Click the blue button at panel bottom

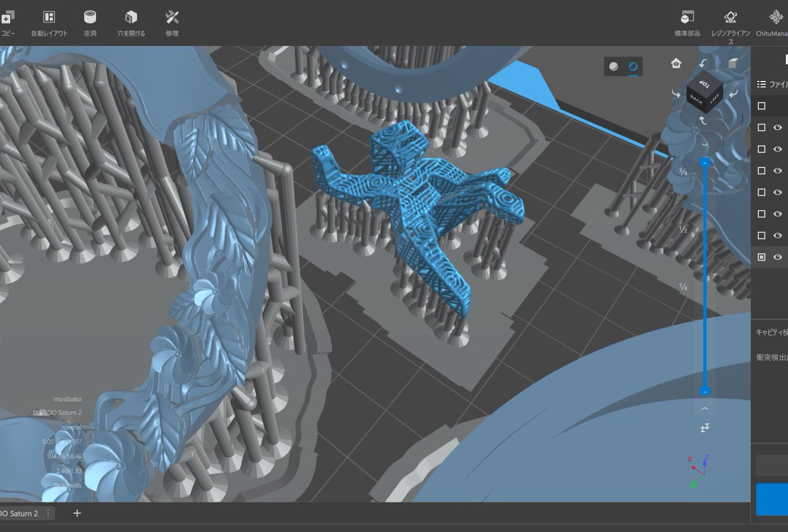(772, 499)
